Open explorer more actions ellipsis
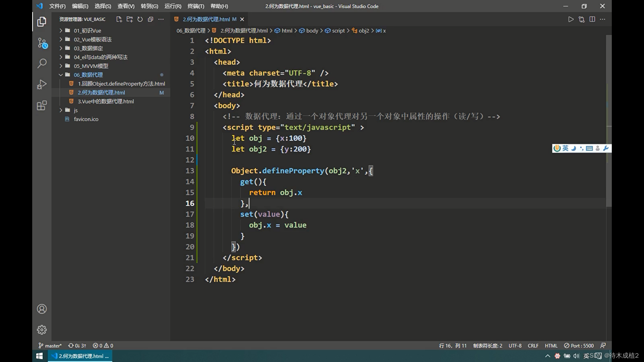Viewport: 644px width, 362px height. [161, 19]
